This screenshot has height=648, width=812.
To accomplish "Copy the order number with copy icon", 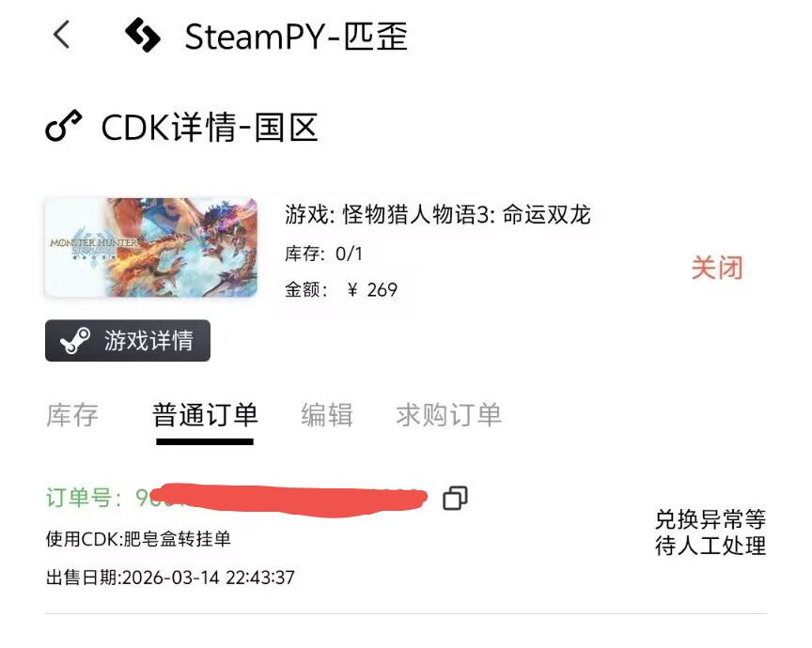I will click(455, 499).
